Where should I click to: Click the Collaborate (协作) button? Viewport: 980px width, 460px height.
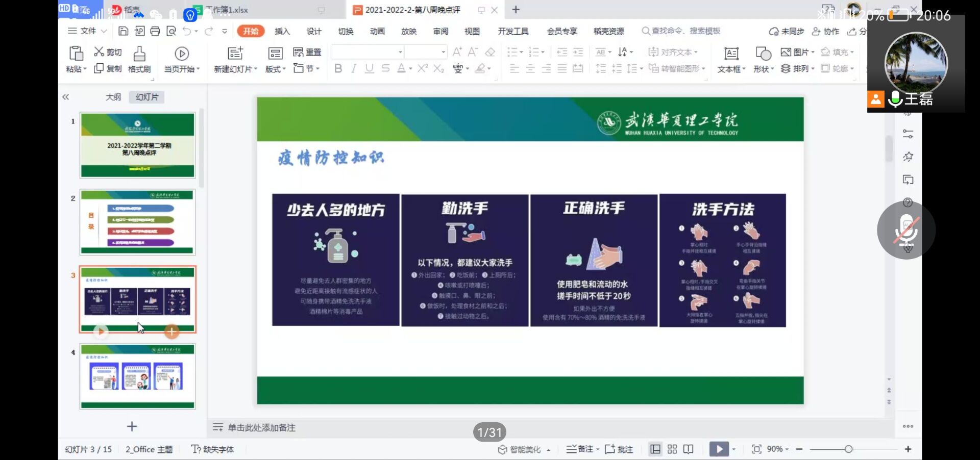825,31
